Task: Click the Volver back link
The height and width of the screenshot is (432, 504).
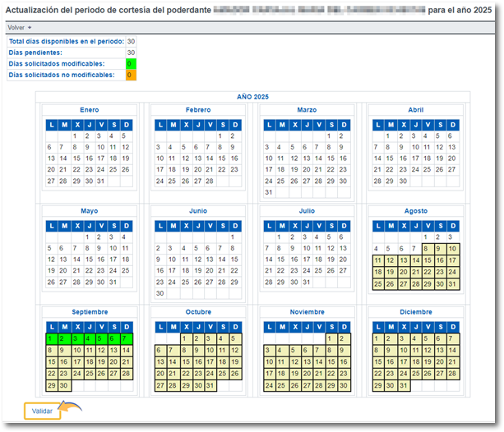Action: [x=16, y=27]
